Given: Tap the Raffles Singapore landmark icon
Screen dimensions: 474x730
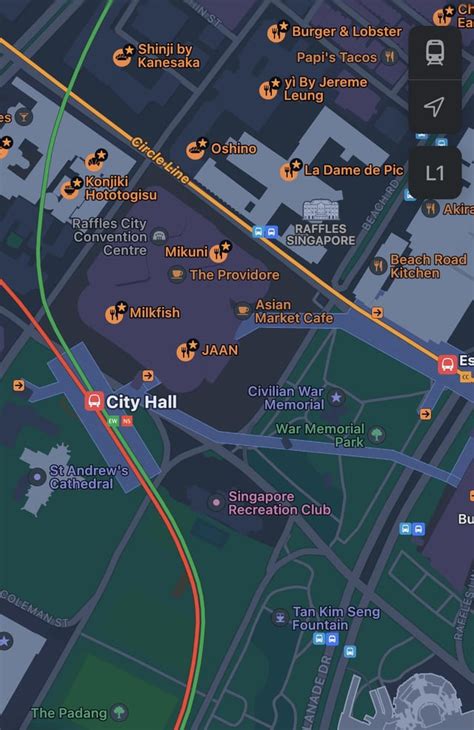Looking at the screenshot, I should coord(320,210).
